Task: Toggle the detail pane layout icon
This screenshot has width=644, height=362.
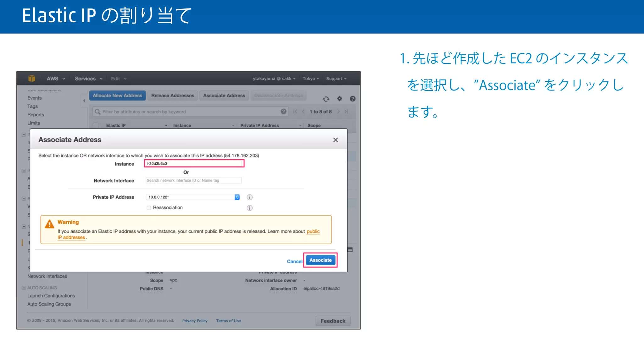Action: tap(350, 250)
